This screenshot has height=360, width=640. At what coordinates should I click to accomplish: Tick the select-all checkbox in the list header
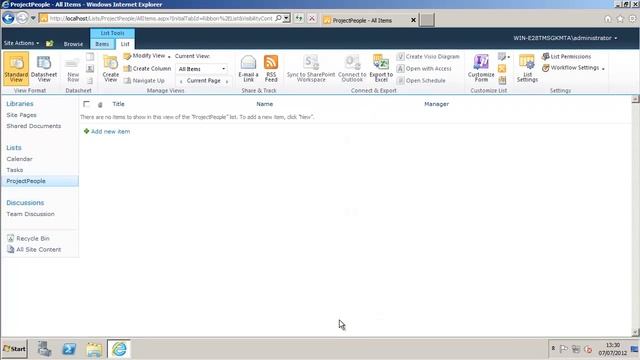point(86,104)
